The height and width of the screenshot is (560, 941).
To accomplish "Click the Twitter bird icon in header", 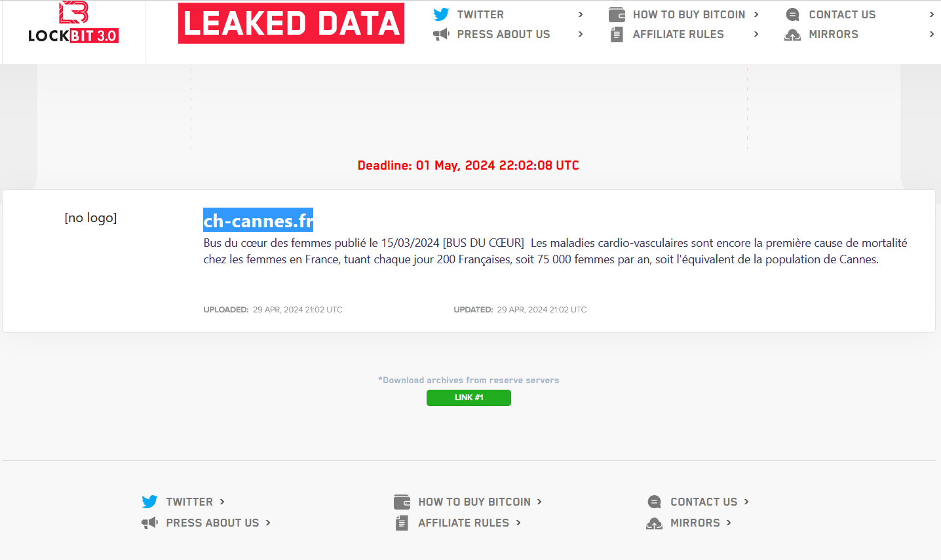I will click(441, 14).
